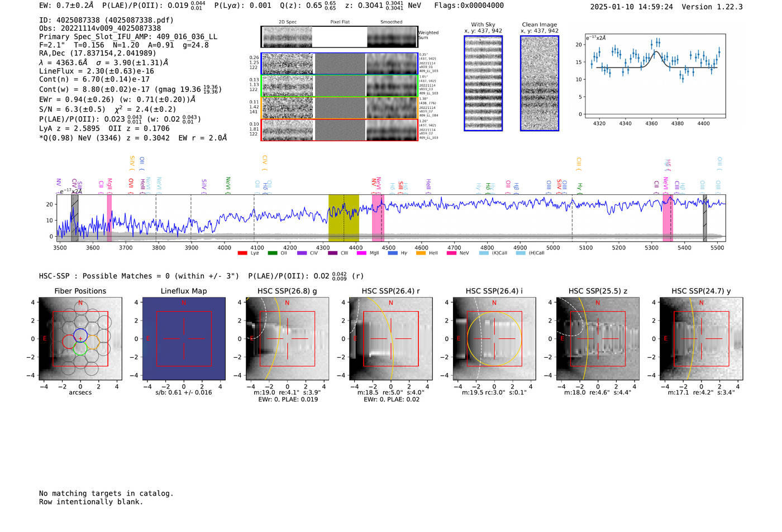Viewport: 782px width, 532px height.
Task: Click the magenta MgII legend swatch
Action: click(362, 253)
